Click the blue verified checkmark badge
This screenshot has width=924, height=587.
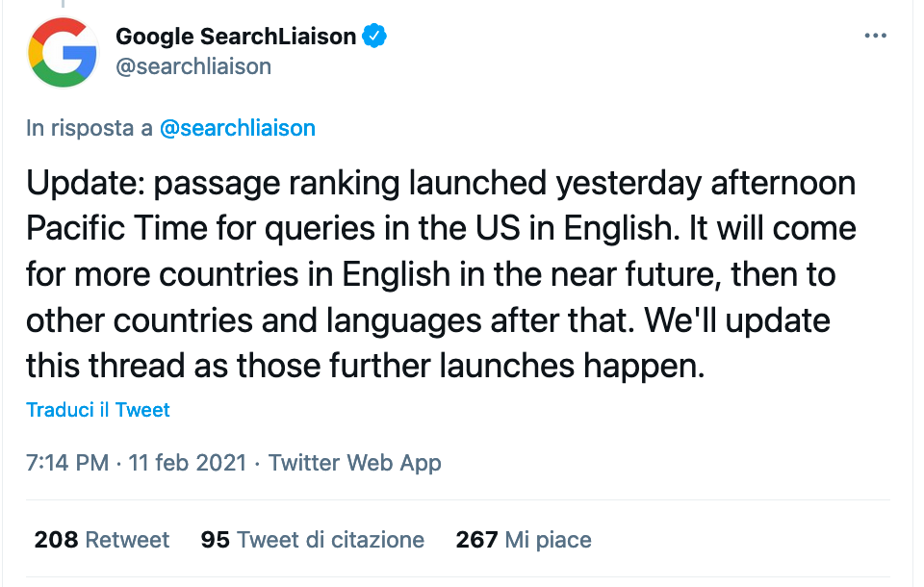click(x=374, y=36)
